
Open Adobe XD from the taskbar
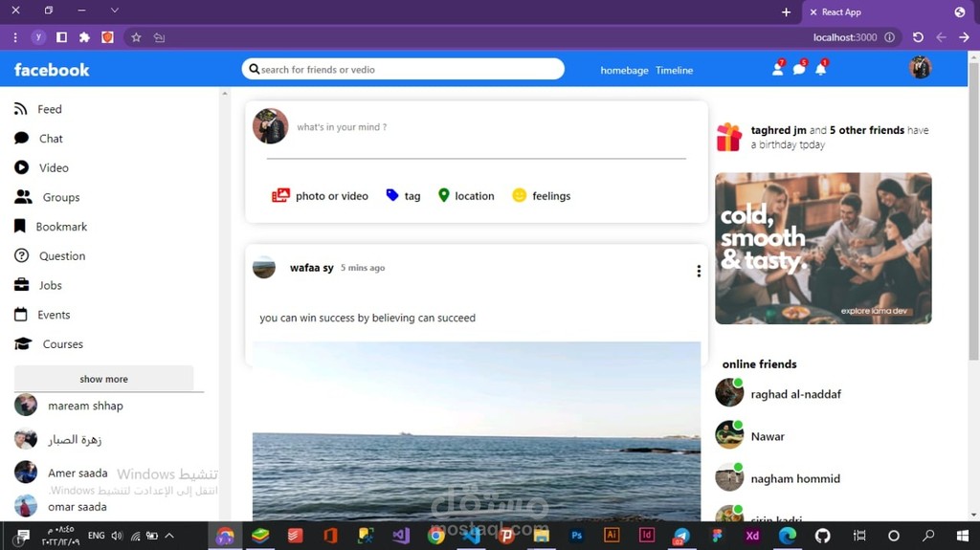pos(752,536)
